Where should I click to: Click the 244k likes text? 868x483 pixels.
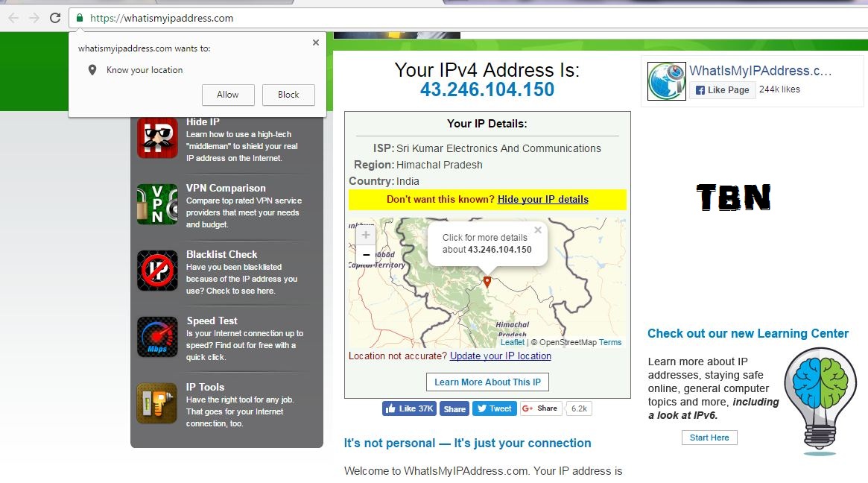pos(779,89)
